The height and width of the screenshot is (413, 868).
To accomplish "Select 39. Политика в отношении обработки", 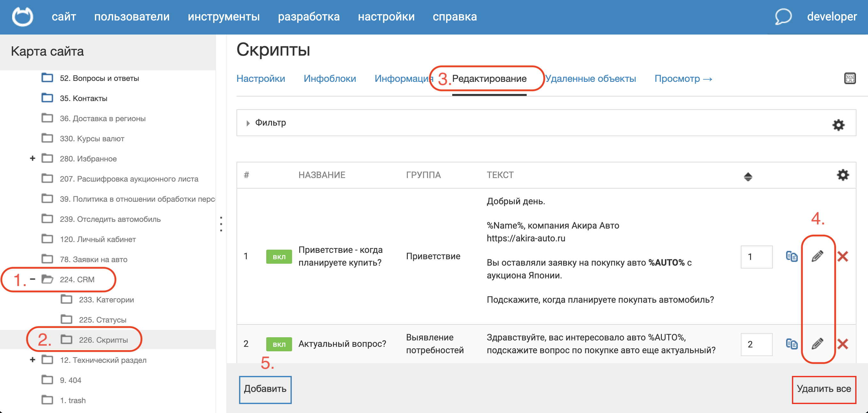I will tap(137, 199).
